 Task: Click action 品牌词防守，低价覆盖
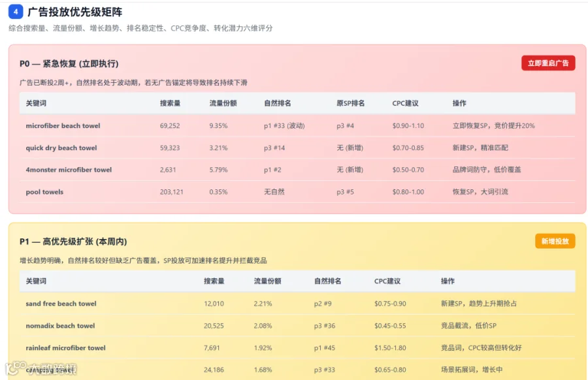point(487,170)
